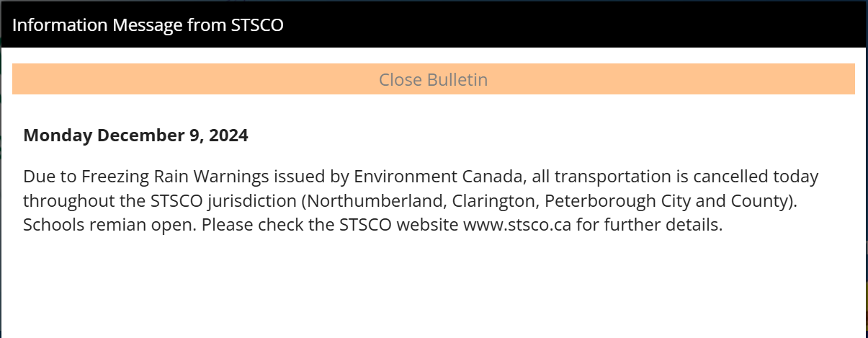Image resolution: width=868 pixels, height=338 pixels.
Task: Click the Schools remian open sentence
Action: (x=109, y=225)
